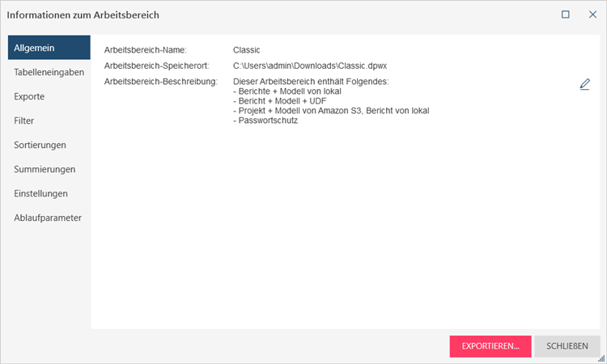Click the Classic.dpwx file path text
607x364 pixels.
coord(312,66)
